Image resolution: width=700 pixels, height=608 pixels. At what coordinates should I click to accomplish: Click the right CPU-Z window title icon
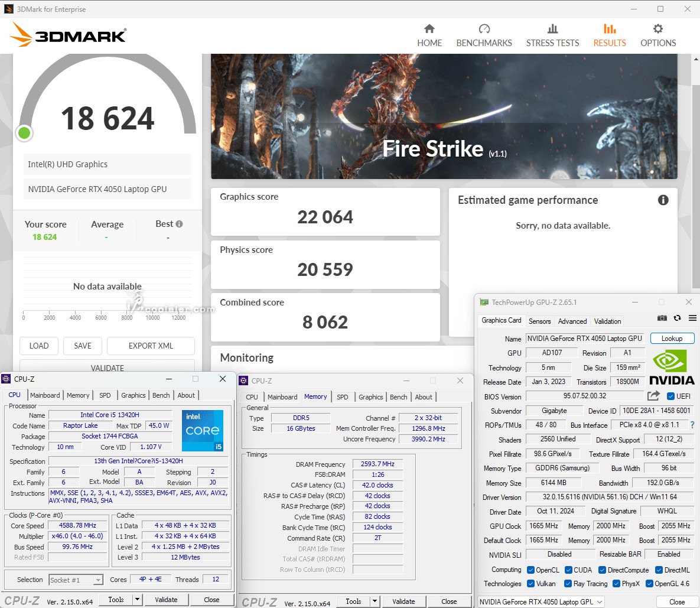tap(243, 381)
